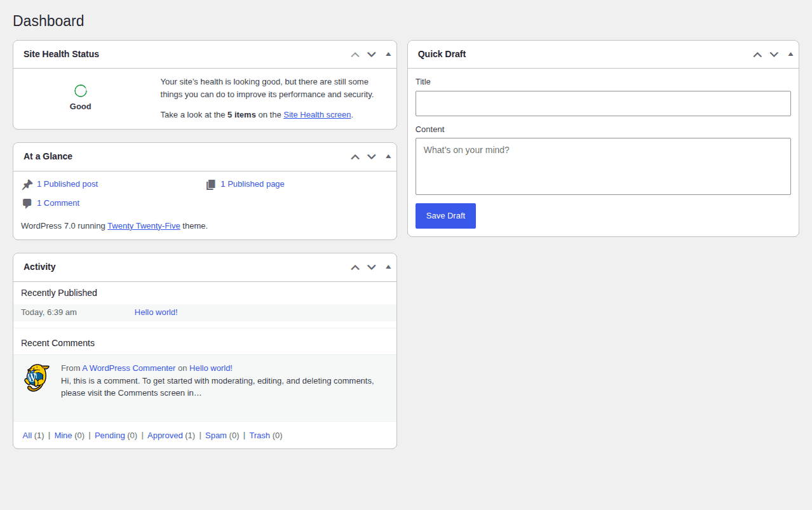Collapse the Site Health Status panel
The image size is (812, 510).
[x=388, y=54]
